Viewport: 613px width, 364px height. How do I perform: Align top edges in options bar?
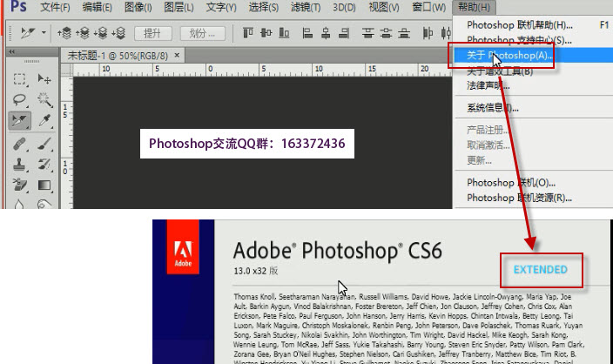pos(248,33)
